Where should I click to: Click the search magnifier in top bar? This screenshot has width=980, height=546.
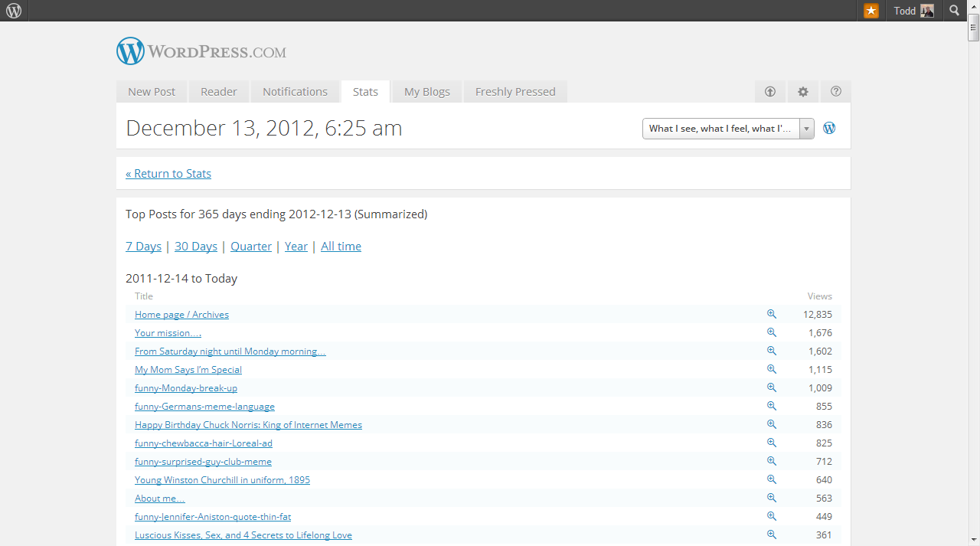954,11
